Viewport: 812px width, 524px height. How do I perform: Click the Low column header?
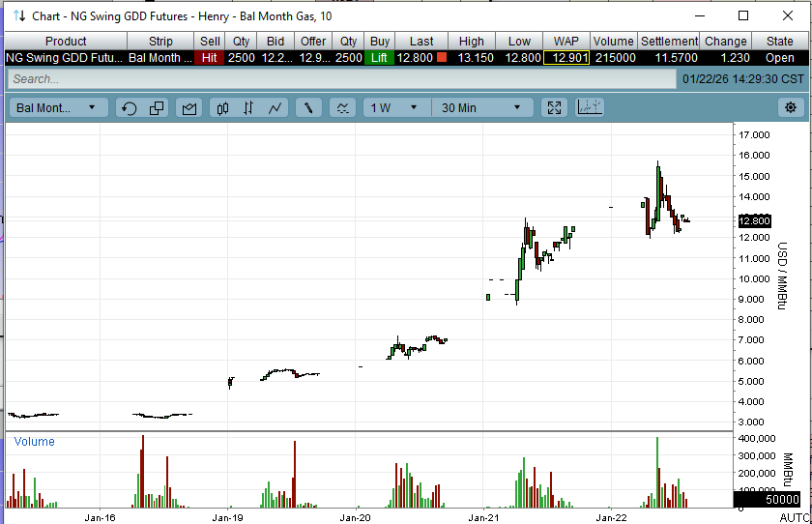pyautogui.click(x=519, y=41)
